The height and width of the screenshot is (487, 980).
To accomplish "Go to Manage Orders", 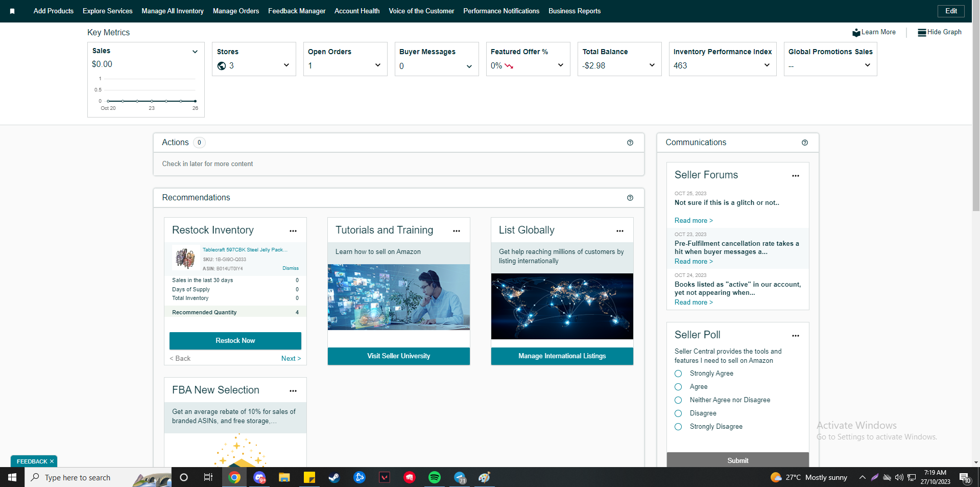I will [236, 11].
